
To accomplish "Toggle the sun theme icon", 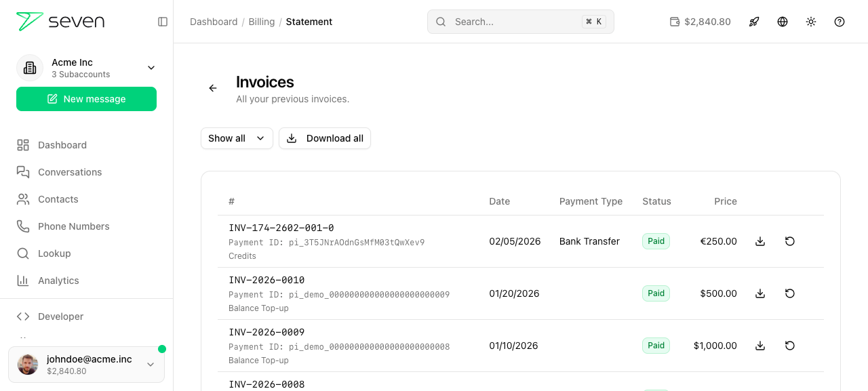I will 811,22.
